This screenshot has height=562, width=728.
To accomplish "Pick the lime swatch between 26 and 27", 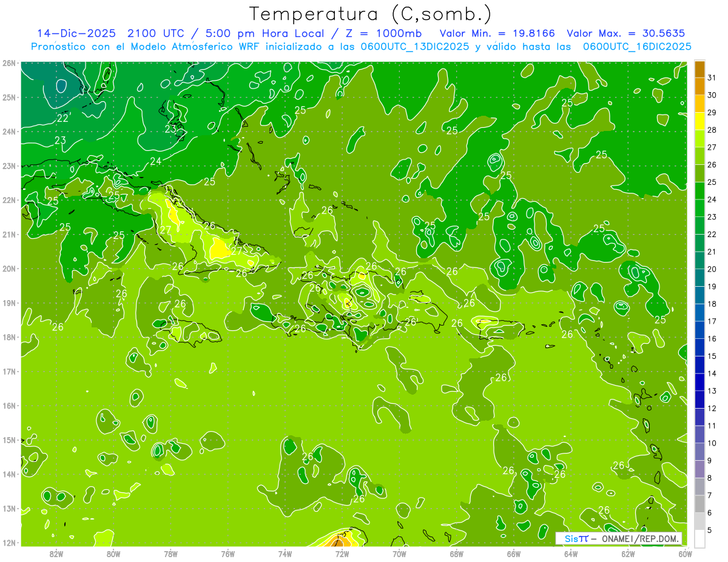I will point(699,156).
